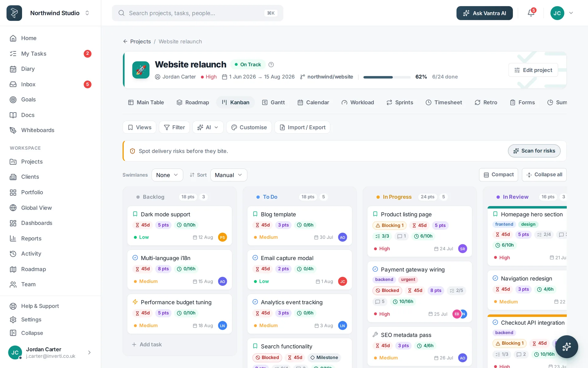588x368 pixels.
Task: Click the PS assignee avatar on Dark mode support
Action: pyautogui.click(x=222, y=237)
